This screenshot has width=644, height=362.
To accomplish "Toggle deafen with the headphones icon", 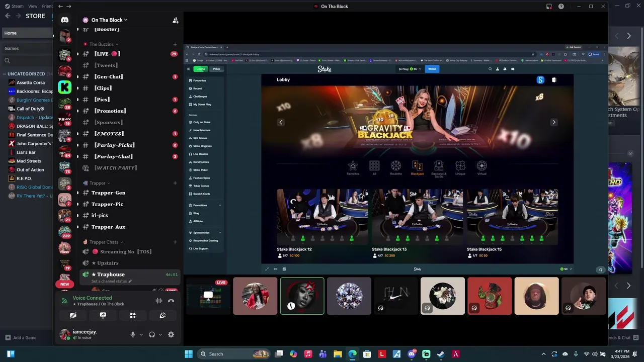I will [x=152, y=334].
